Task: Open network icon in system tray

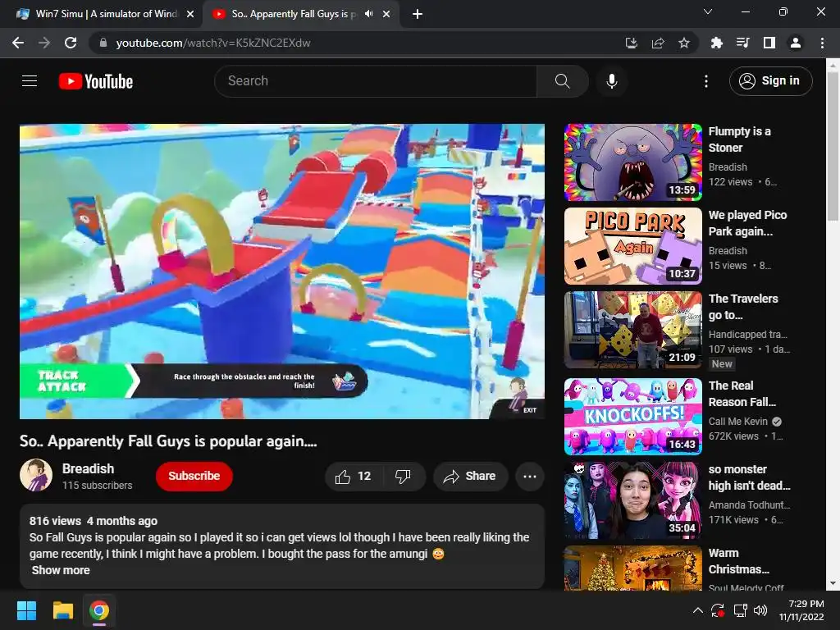Action: [741, 610]
